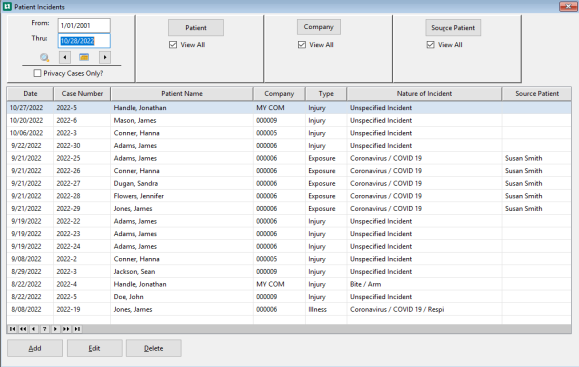The width and height of the screenshot is (579, 367).
Task: Select case number 2022-30
Action: click(68, 145)
